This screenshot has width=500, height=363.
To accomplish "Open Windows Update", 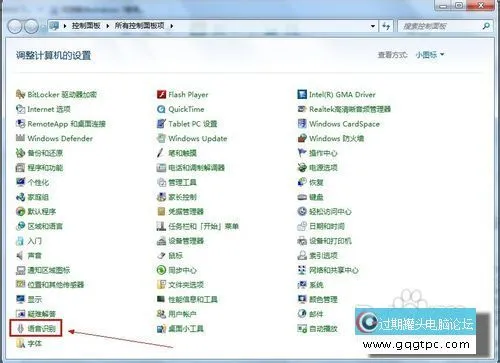I will (x=192, y=138).
